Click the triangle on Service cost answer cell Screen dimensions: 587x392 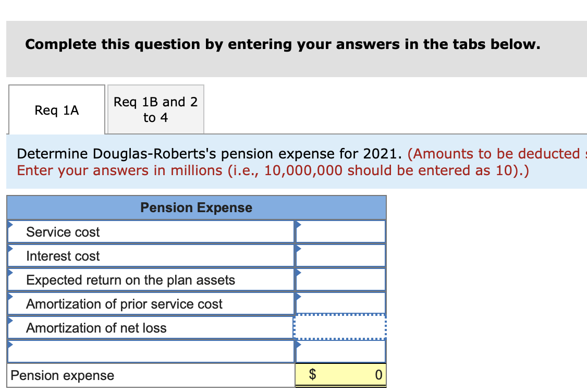(297, 225)
